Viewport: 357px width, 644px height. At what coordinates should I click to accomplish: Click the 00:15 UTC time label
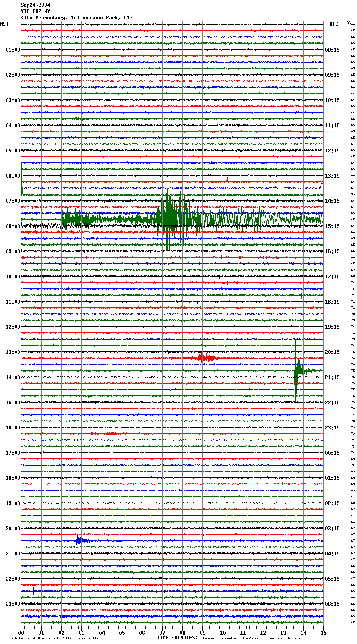coord(332,453)
